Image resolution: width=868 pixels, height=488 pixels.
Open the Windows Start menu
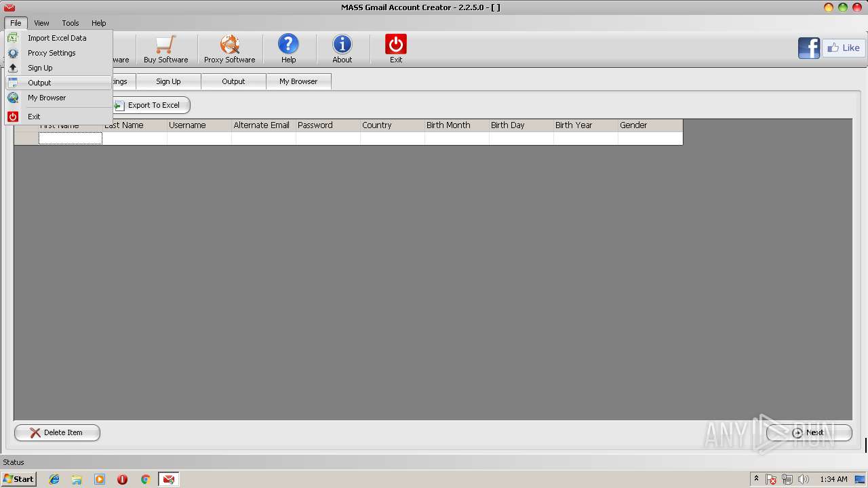pos(18,479)
